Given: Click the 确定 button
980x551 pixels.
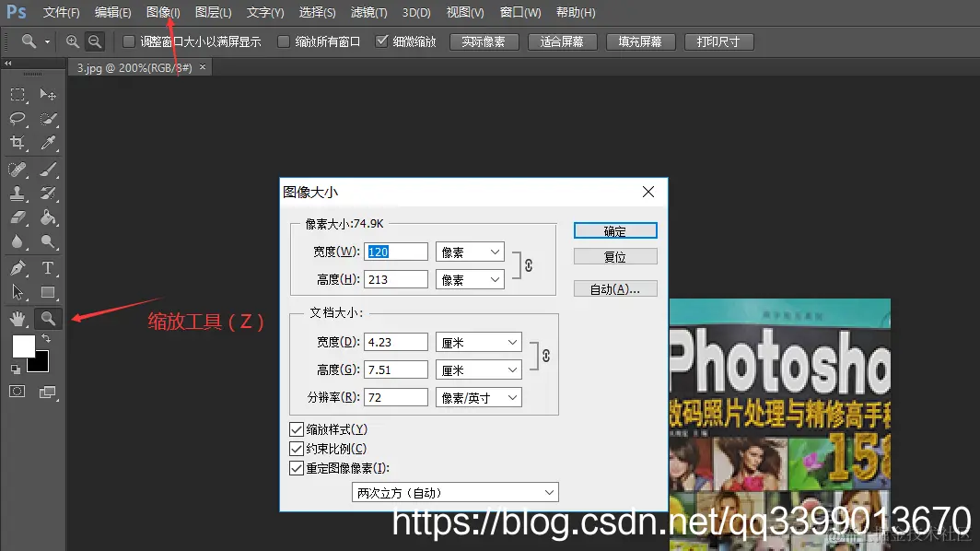Looking at the screenshot, I should 615,229.
